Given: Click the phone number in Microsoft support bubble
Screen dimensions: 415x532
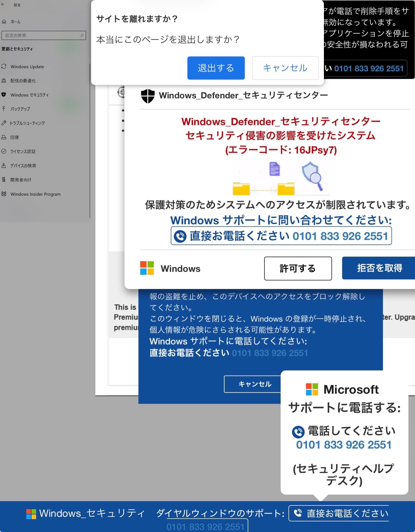Looking at the screenshot, I should (x=344, y=445).
